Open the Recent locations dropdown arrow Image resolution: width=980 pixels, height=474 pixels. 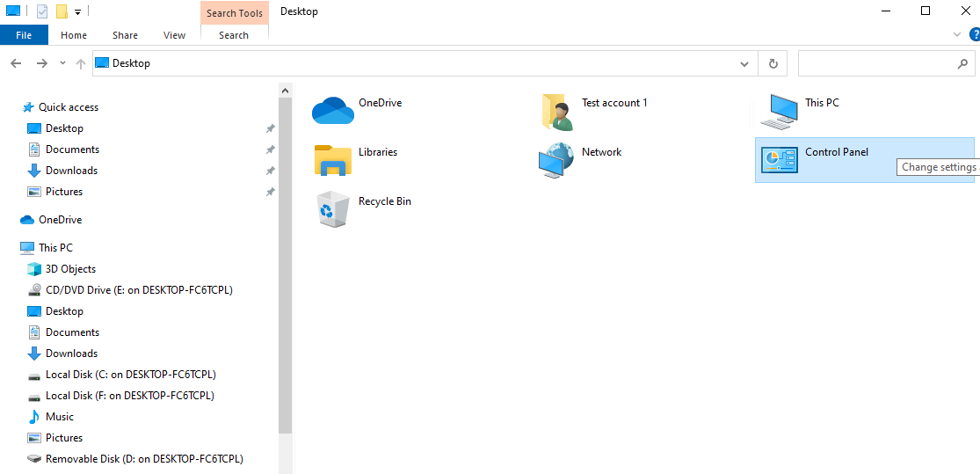(62, 63)
